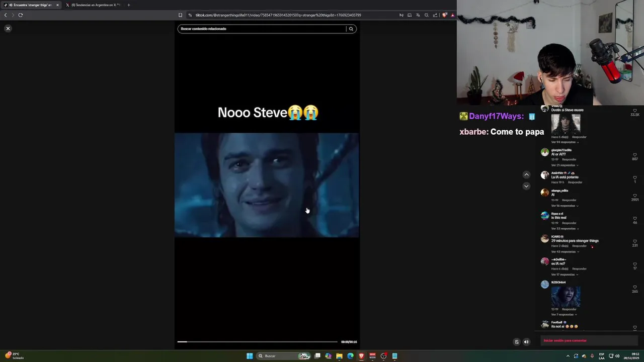Expand 'Ver 7 respuestas' replies

pos(564,315)
